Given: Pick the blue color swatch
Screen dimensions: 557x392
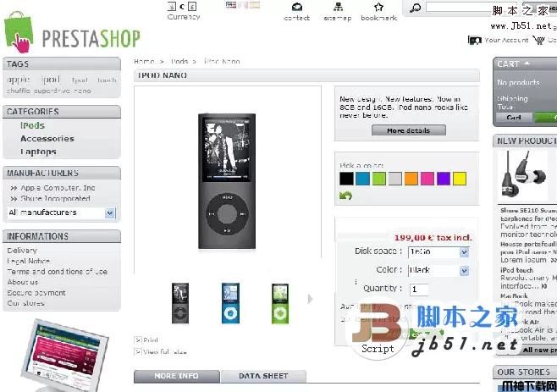Looking at the screenshot, I should pos(362,179).
